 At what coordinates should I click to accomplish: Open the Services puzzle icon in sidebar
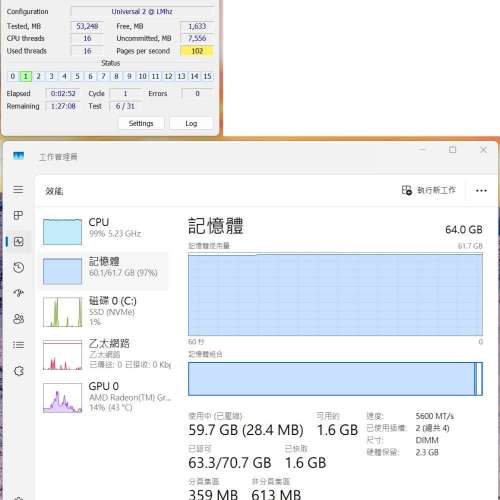[x=18, y=371]
